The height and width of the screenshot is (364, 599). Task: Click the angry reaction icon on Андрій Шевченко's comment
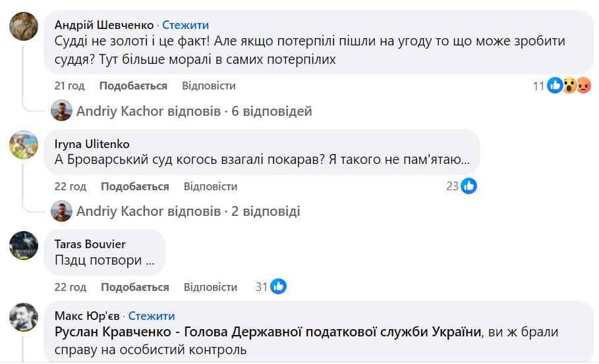pyautogui.click(x=583, y=86)
